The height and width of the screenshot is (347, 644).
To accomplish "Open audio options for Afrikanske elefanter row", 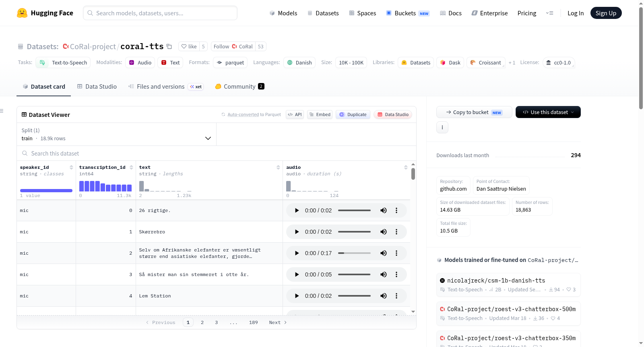I will coord(396,253).
